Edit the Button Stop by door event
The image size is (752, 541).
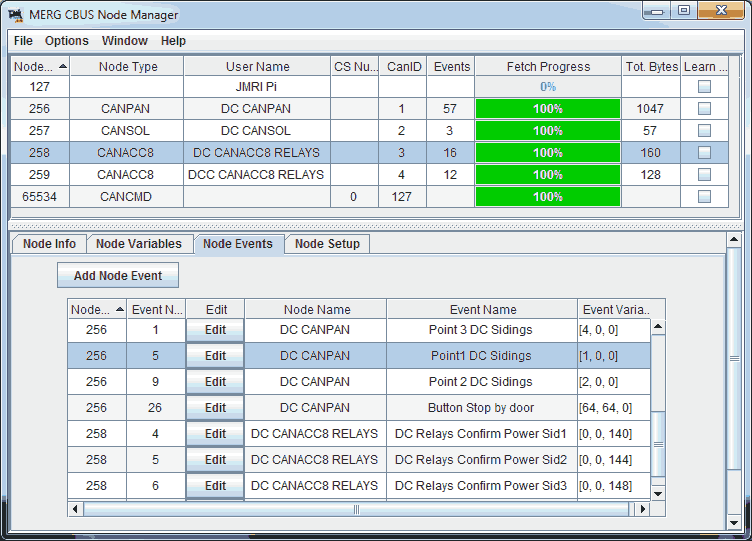[215, 408]
